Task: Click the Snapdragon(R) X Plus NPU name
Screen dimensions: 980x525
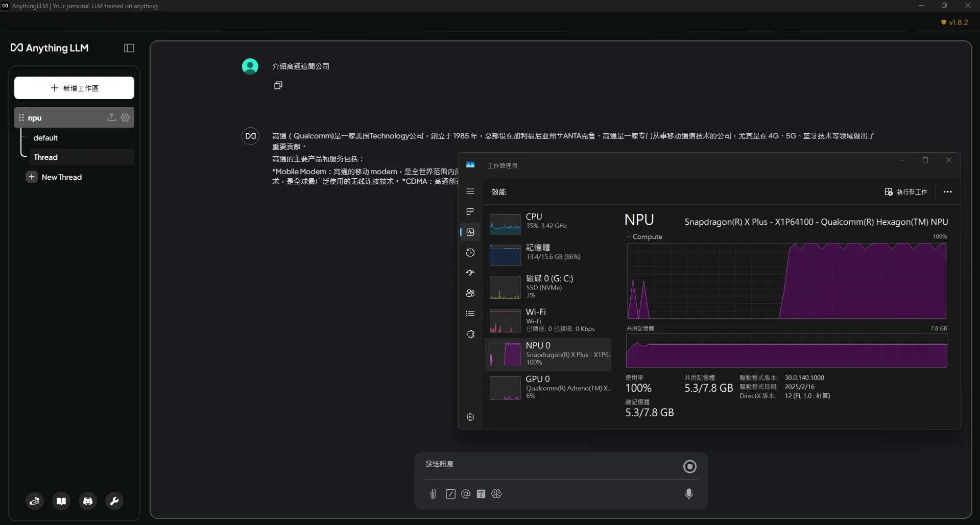Action: click(x=816, y=222)
